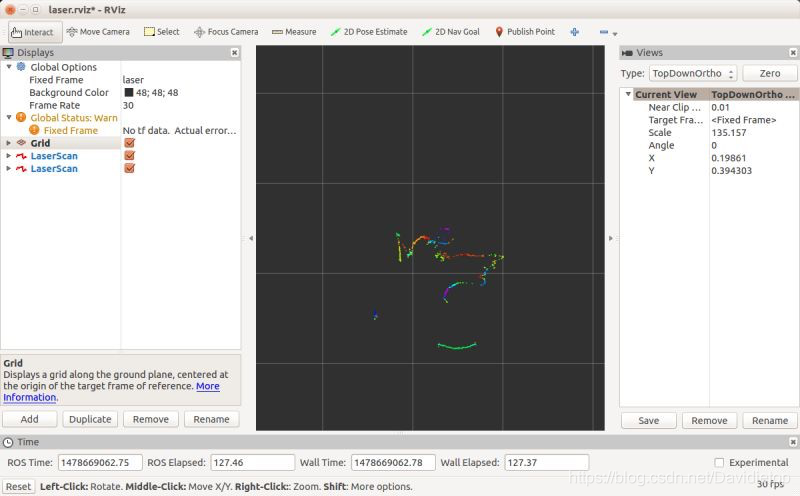Collapse the Global Status: Warn node

tap(9, 117)
